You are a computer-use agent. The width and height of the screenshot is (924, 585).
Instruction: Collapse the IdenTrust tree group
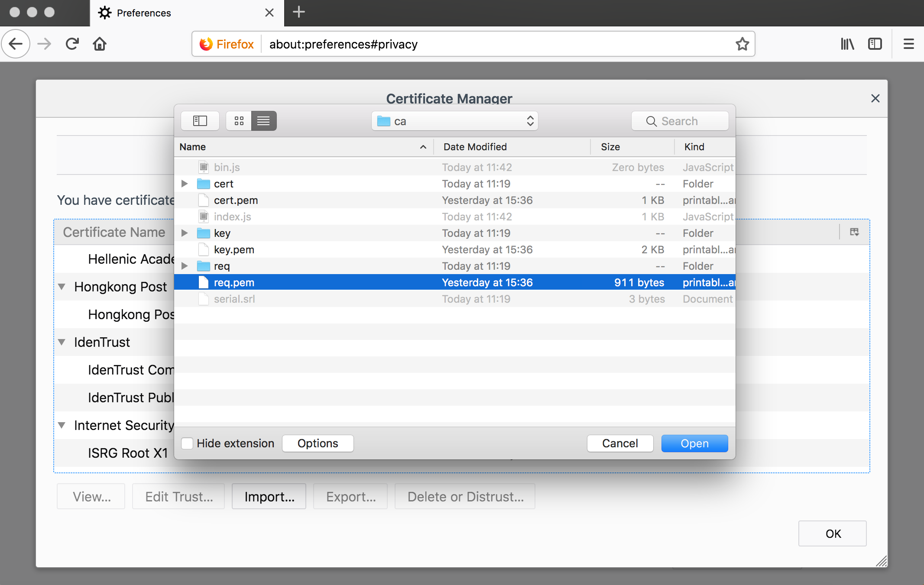[x=62, y=342]
